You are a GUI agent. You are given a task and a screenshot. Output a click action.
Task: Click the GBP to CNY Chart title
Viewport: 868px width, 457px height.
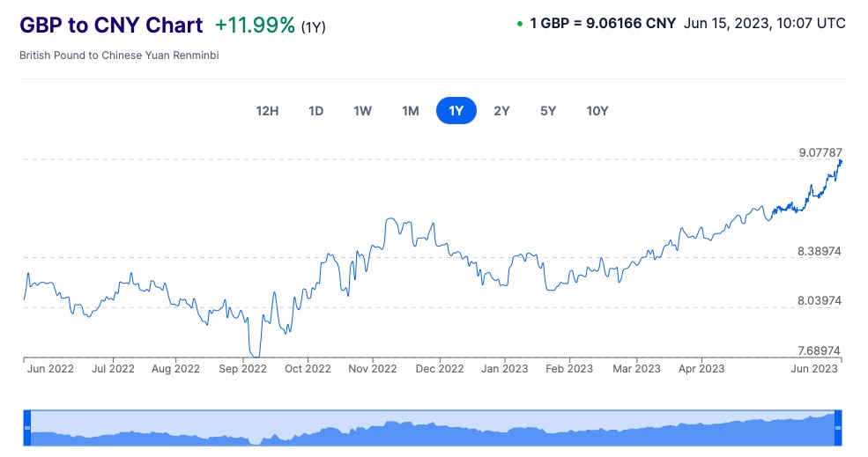click(111, 25)
